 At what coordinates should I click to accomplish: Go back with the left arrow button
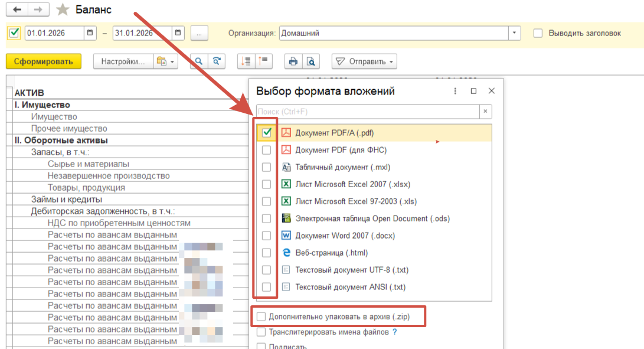[17, 10]
